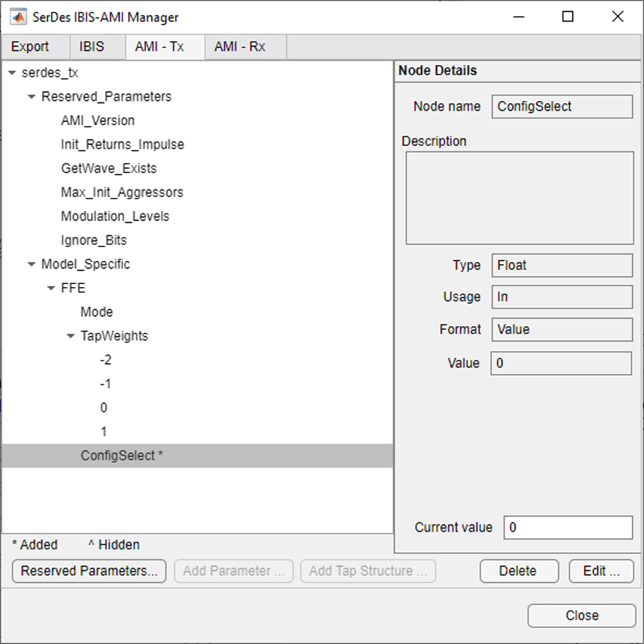Collapse the TapWeights node arrow

[x=70, y=336]
